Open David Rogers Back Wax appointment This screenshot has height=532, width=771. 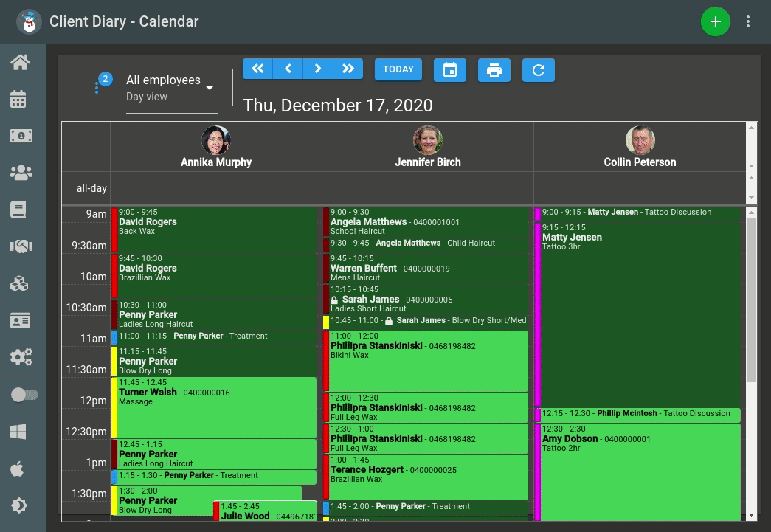point(214,229)
